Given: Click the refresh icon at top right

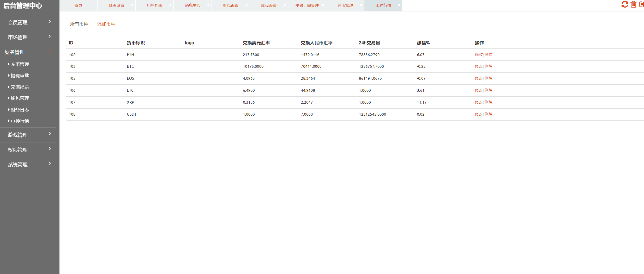Looking at the screenshot, I should click(x=624, y=4).
